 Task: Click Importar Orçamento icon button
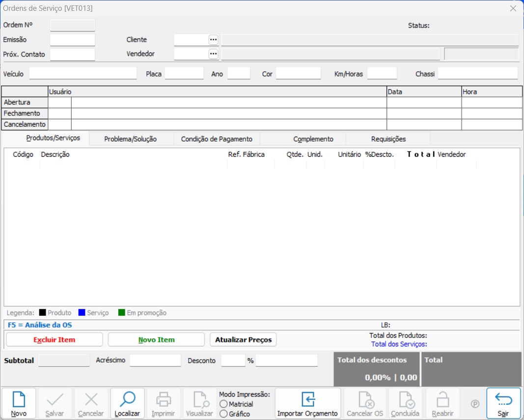pos(307,399)
